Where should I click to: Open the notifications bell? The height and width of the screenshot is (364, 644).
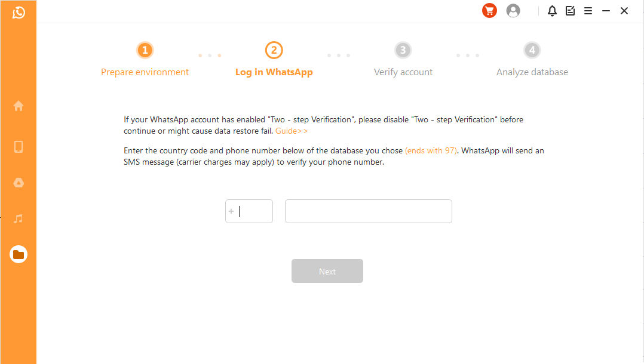552,11
